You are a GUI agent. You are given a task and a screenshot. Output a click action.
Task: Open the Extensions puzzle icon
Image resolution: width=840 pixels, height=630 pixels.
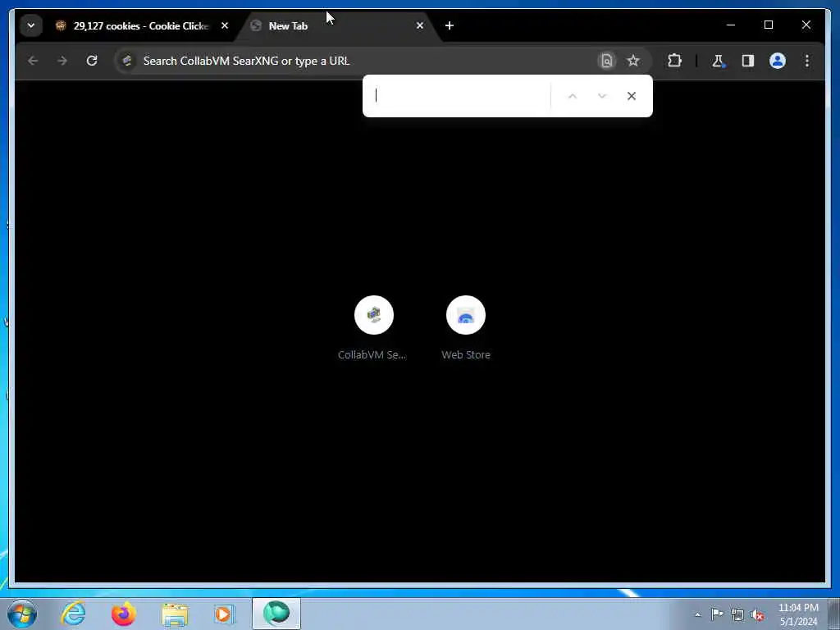674,61
